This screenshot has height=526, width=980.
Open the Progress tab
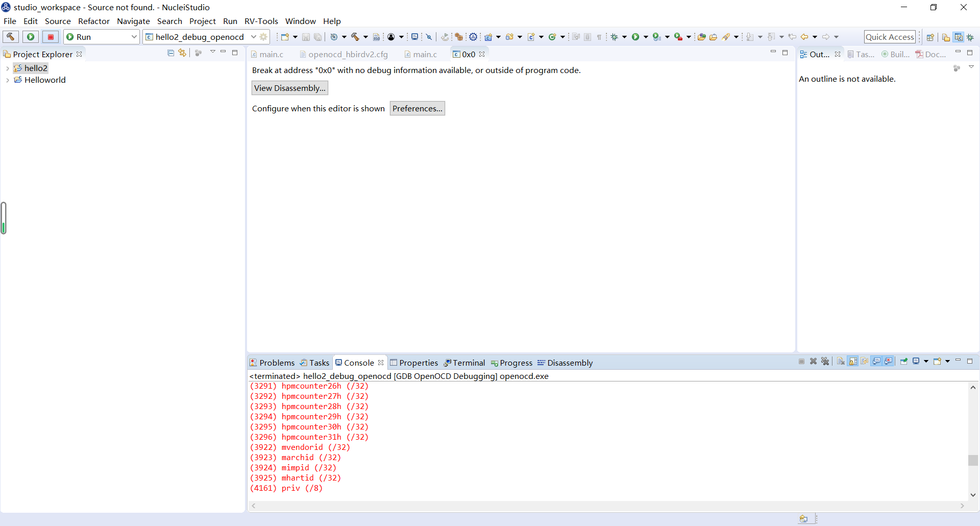click(511, 363)
